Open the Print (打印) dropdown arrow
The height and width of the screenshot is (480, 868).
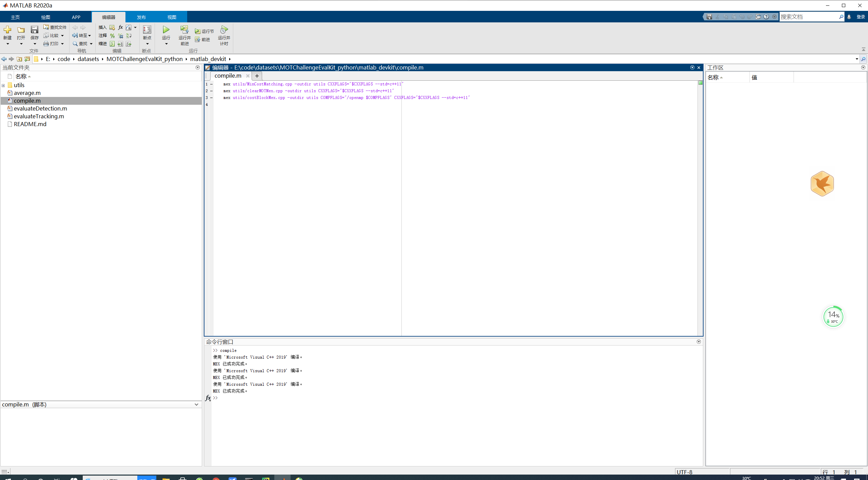click(x=62, y=44)
